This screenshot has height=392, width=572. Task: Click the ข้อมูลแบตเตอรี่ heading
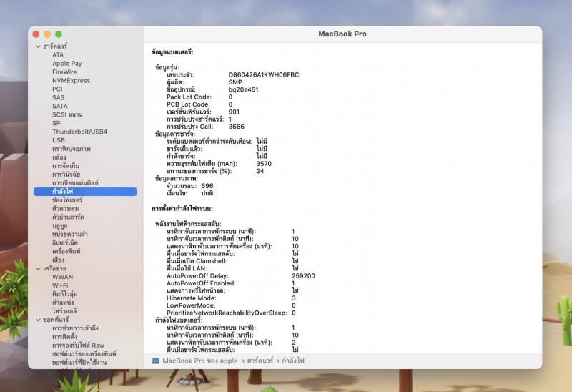[x=172, y=52]
